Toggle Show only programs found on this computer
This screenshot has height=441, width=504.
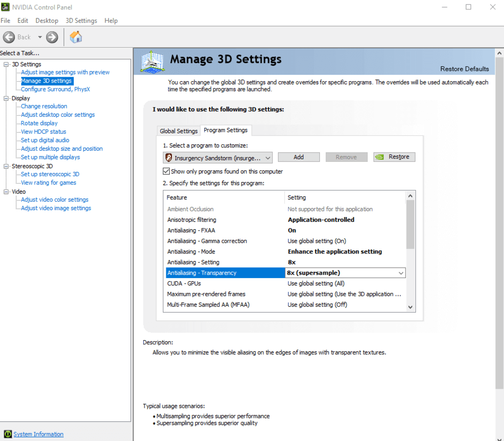pyautogui.click(x=166, y=171)
